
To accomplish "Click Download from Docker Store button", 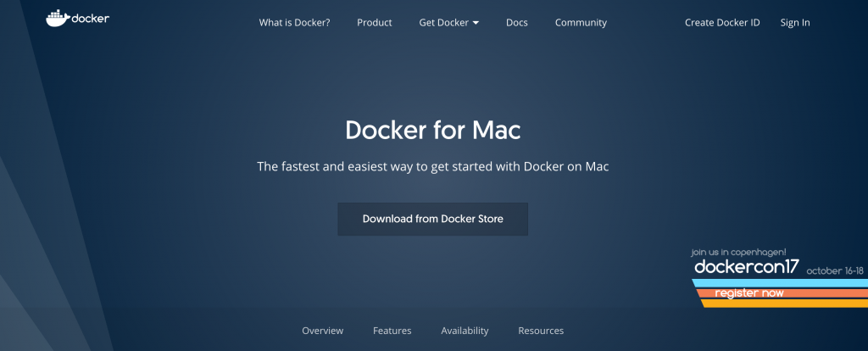I will (x=433, y=220).
